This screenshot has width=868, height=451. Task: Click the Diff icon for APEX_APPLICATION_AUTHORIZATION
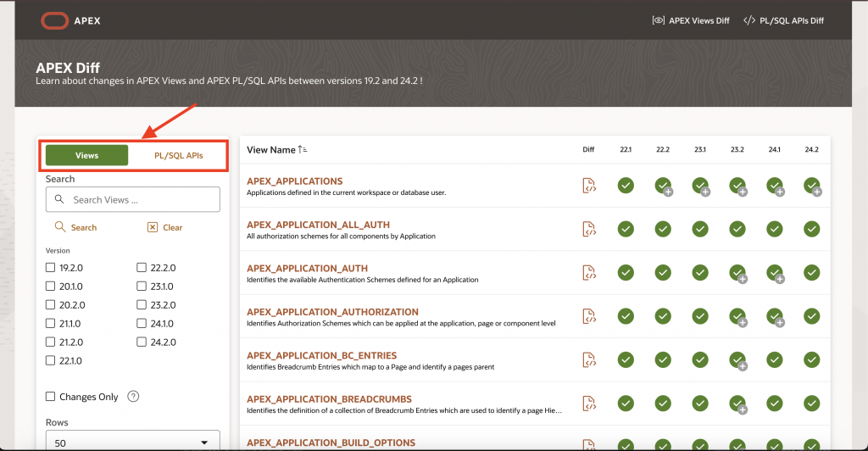point(589,316)
